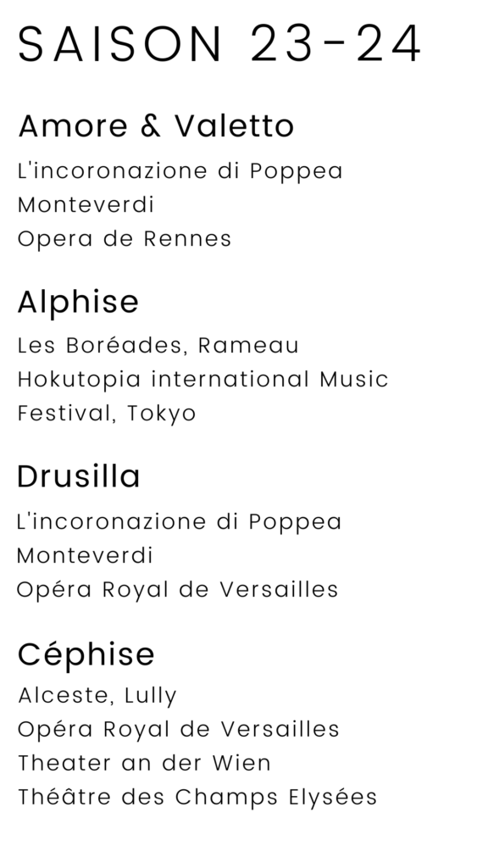Click Opéra Royal de Versailles under Céphise
488x868 pixels.
click(x=179, y=730)
